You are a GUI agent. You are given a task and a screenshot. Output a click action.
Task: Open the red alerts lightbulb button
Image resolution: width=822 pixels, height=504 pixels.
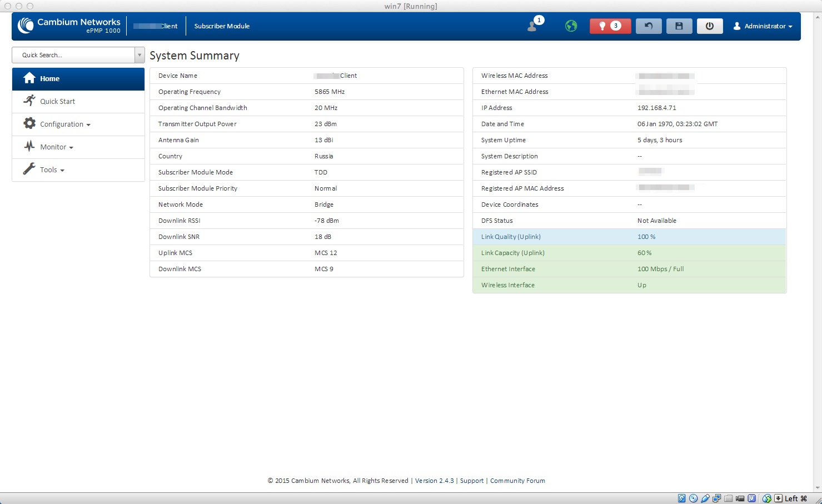coord(610,26)
